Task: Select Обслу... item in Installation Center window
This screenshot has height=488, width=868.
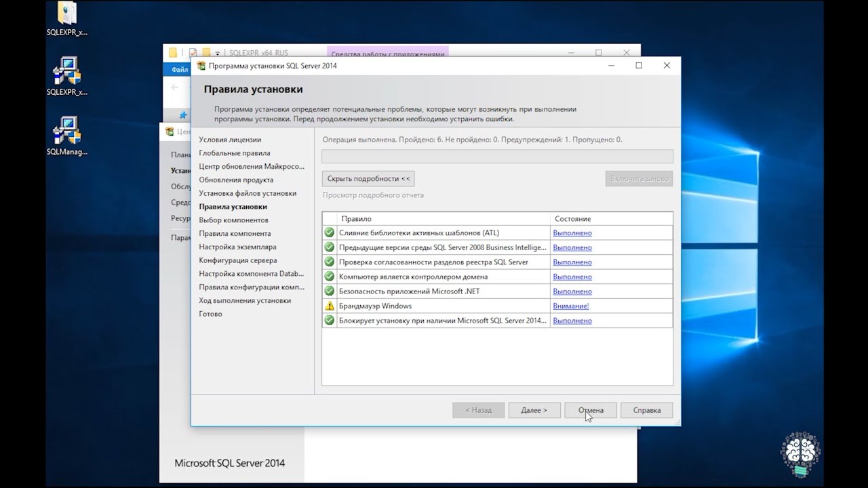Action: [x=180, y=186]
